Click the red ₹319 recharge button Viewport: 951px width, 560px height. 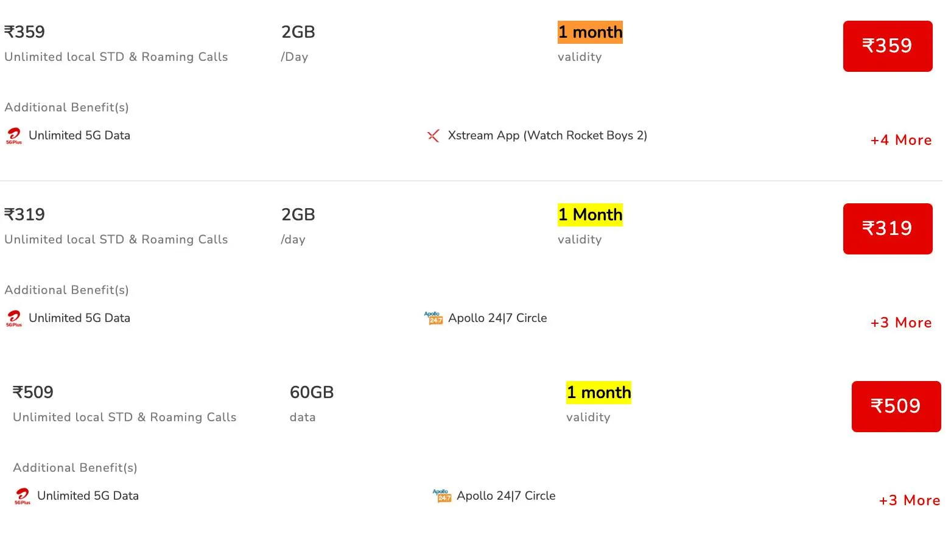pyautogui.click(x=888, y=229)
